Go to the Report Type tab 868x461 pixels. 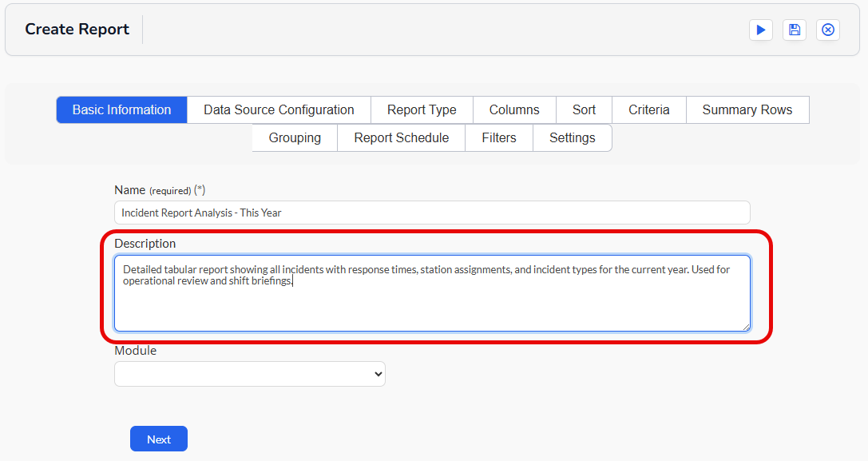pyautogui.click(x=422, y=109)
